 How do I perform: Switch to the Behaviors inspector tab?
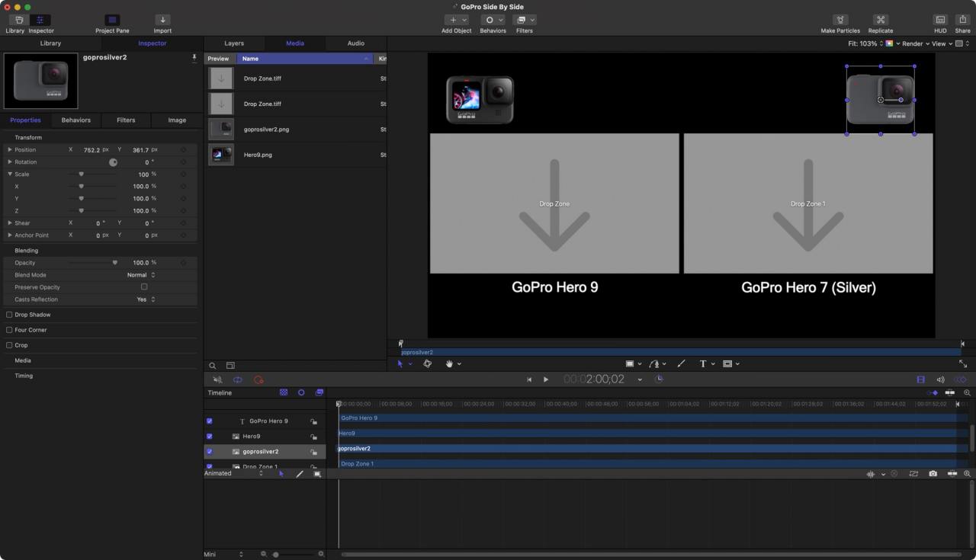pos(75,120)
